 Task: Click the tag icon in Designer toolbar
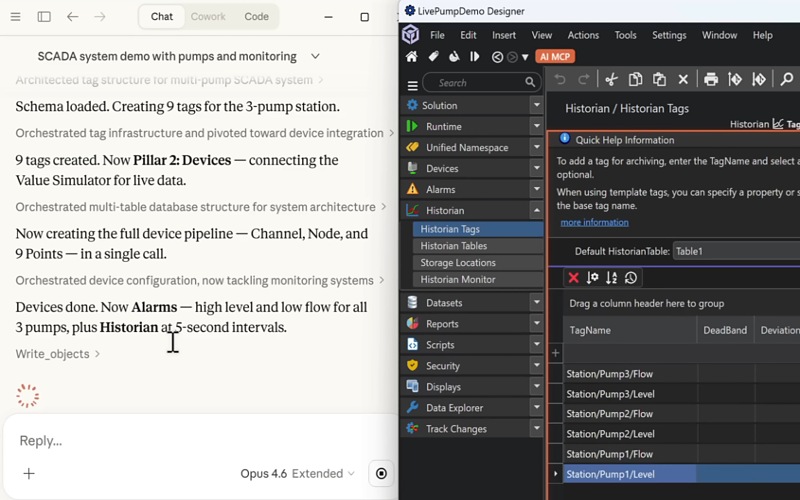433,57
